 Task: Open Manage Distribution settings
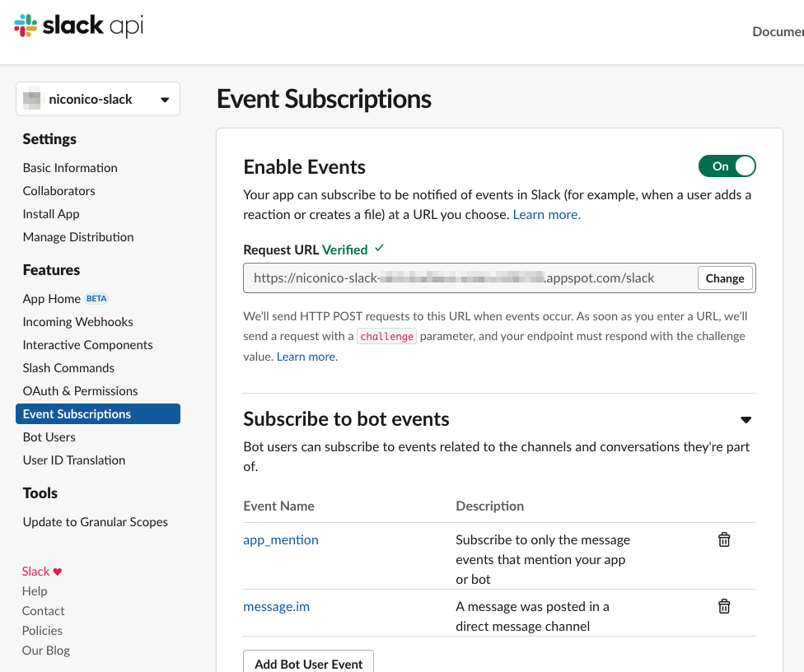[78, 237]
